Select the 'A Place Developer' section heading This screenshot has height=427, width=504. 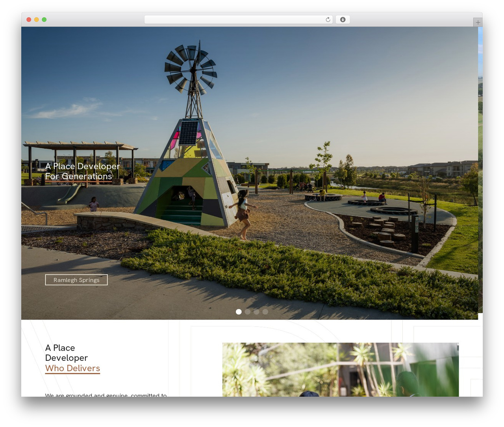pyautogui.click(x=67, y=353)
